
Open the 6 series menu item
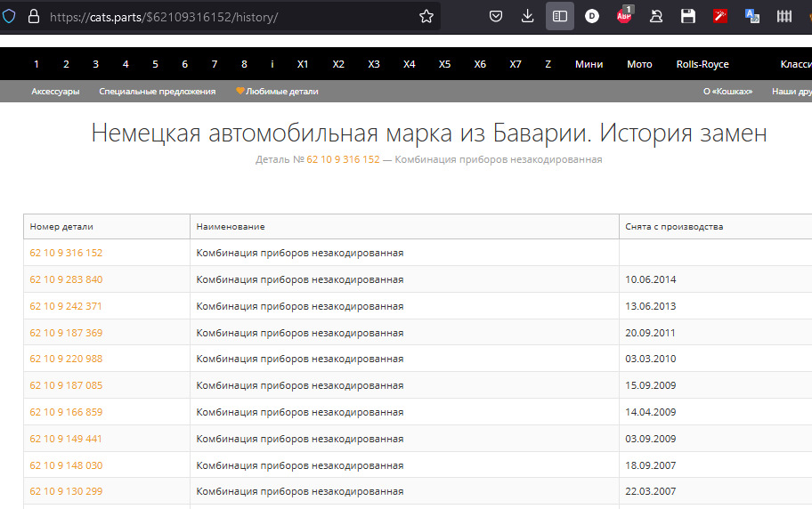(184, 64)
